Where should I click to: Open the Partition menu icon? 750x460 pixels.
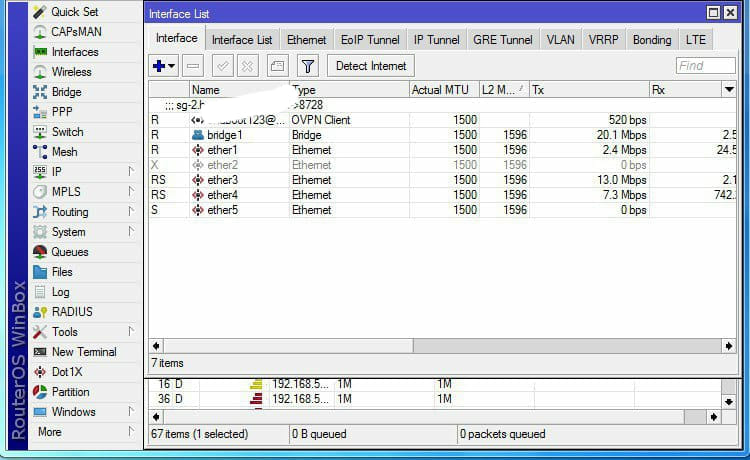(40, 392)
